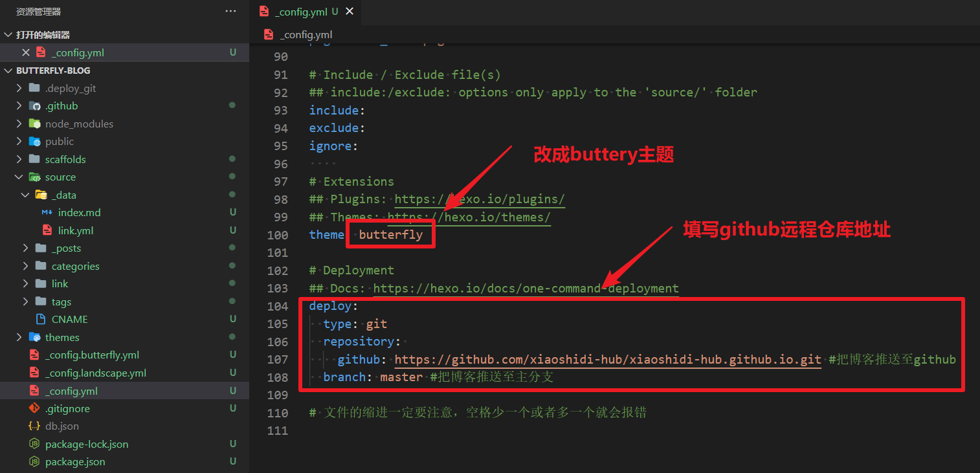The height and width of the screenshot is (473, 980).
Task: Click the node_modules folder icon
Action: 35,124
